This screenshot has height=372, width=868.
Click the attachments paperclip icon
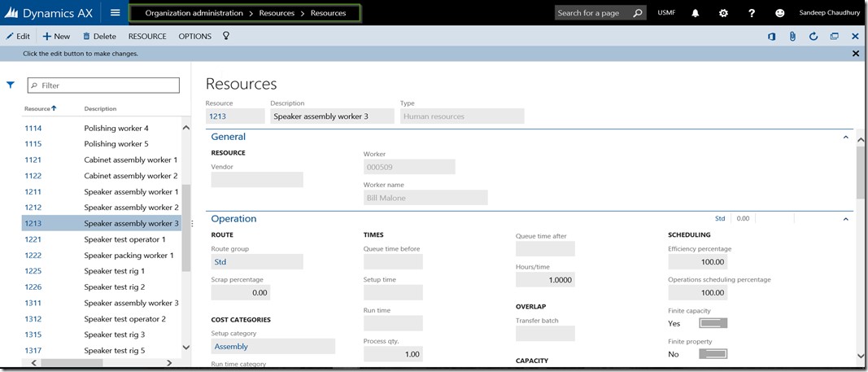792,37
